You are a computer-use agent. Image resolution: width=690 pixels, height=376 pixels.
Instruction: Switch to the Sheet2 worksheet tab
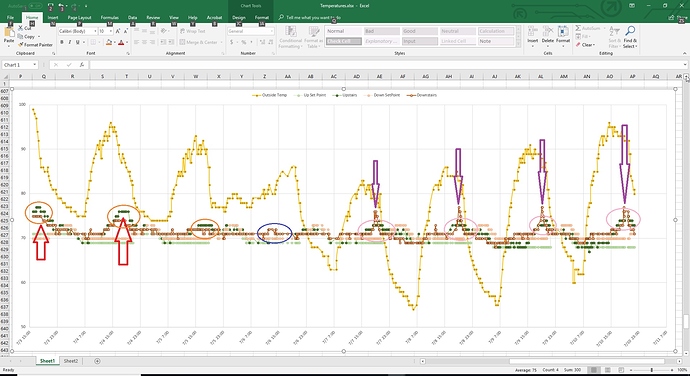pyautogui.click(x=70, y=361)
